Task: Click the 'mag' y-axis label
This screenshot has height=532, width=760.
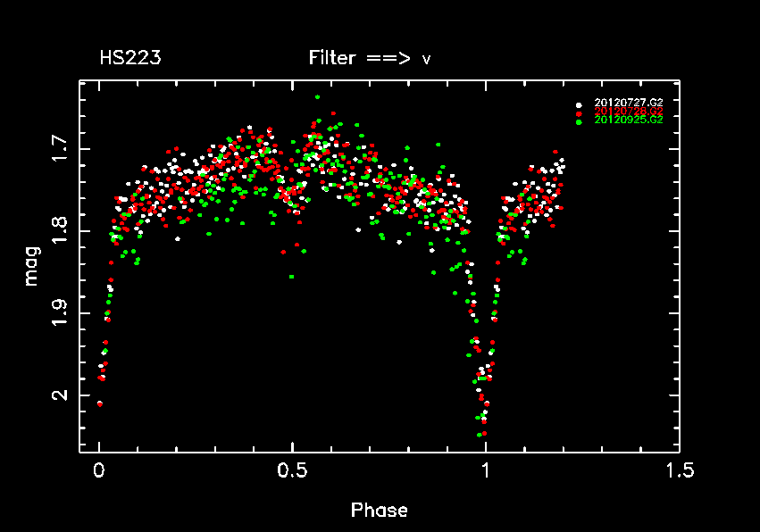Action: click(31, 268)
